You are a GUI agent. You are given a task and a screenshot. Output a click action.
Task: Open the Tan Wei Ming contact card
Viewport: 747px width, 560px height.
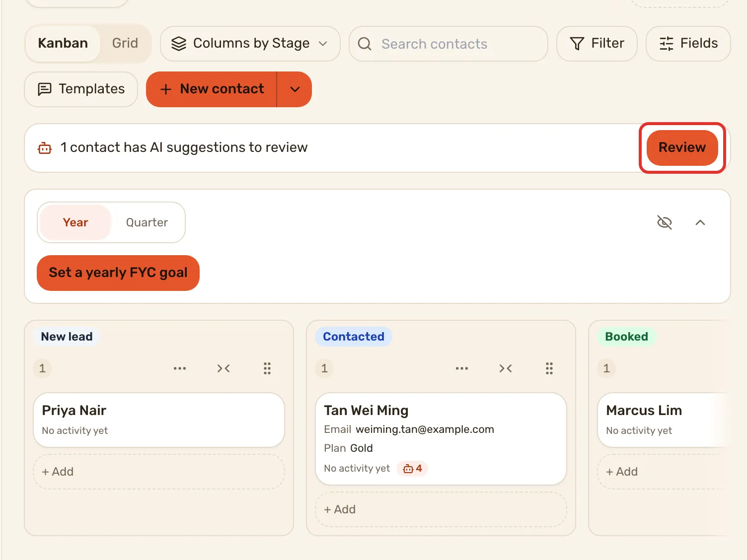[441, 439]
